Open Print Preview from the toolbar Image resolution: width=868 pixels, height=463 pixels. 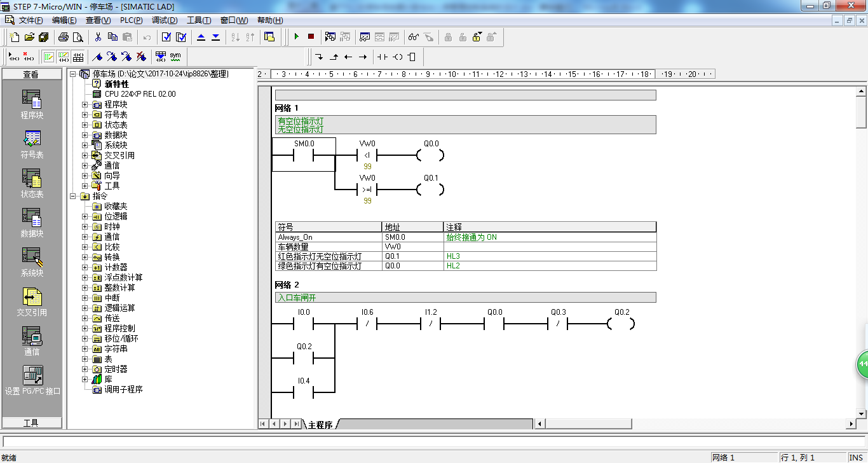[x=78, y=37]
